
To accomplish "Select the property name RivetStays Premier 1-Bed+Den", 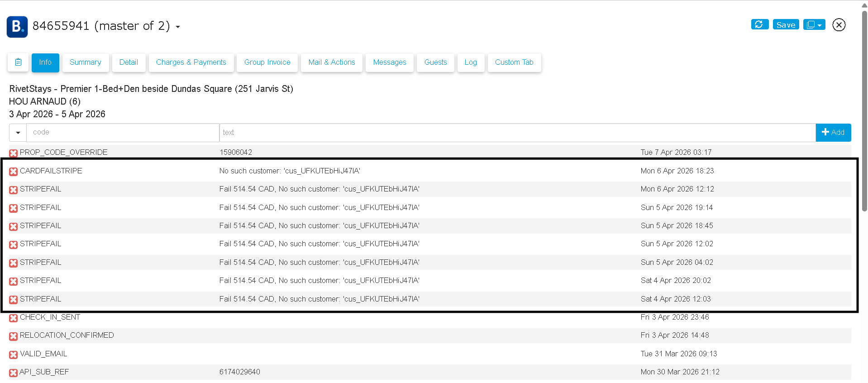I will pos(151,89).
